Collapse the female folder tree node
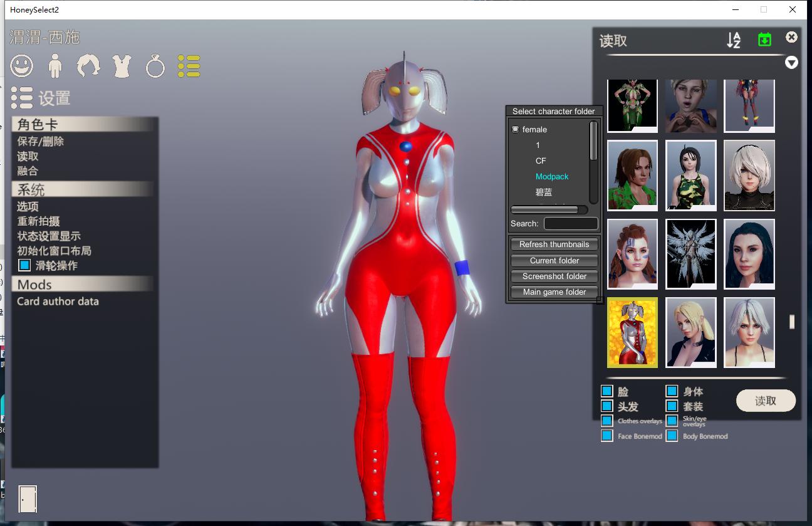This screenshot has height=526, width=812. [515, 129]
